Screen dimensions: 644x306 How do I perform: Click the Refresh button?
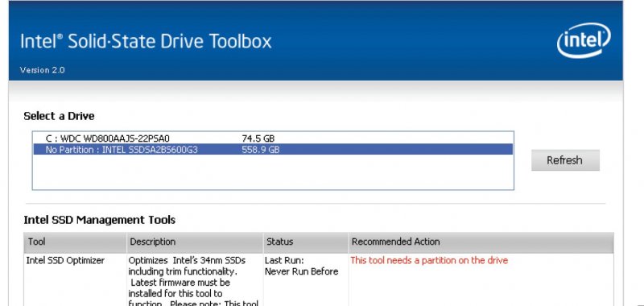click(x=565, y=160)
